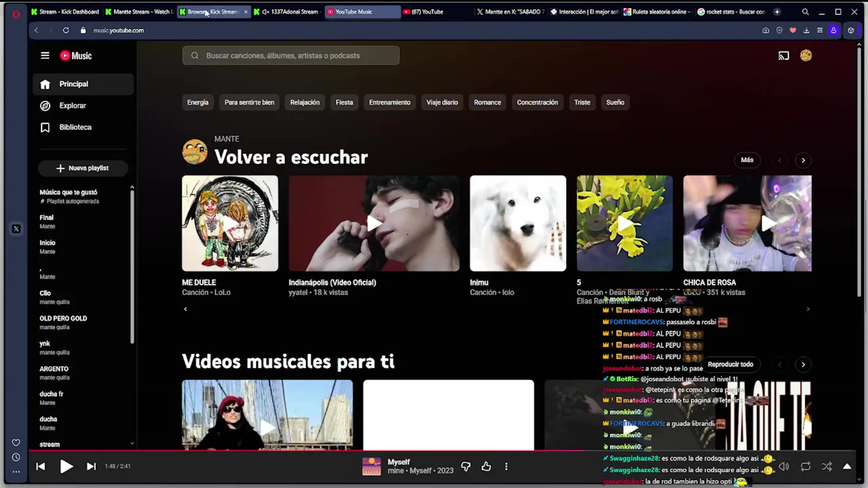Show next items in Volver a escuchar
Screen dimensions: 868x488
tap(803, 160)
